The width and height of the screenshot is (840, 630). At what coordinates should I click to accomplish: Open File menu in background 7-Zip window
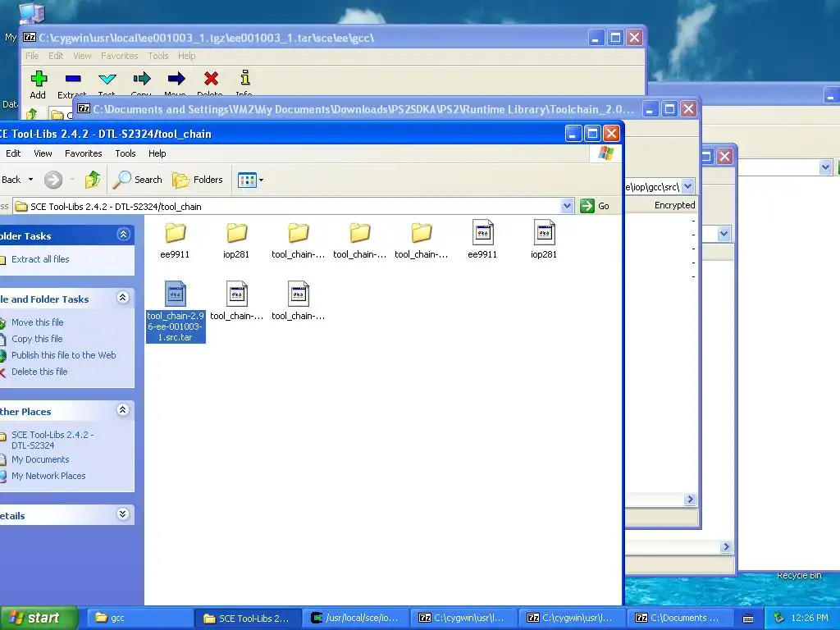pos(32,56)
